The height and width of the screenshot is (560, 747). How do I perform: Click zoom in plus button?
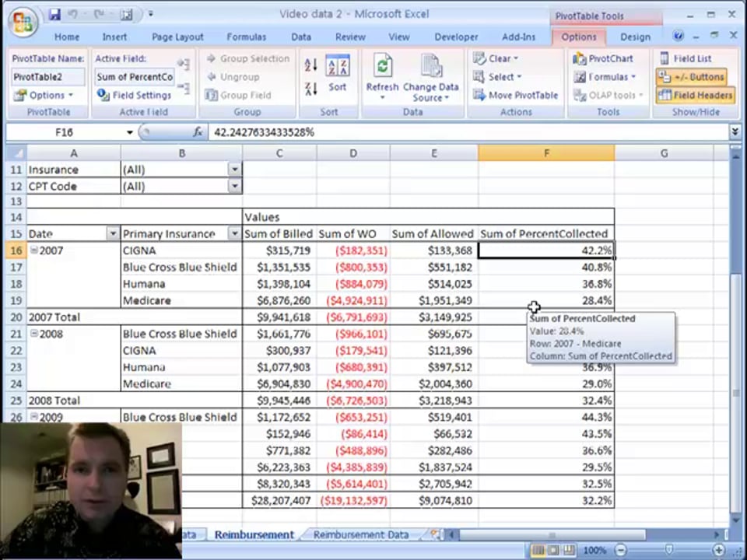[719, 551]
